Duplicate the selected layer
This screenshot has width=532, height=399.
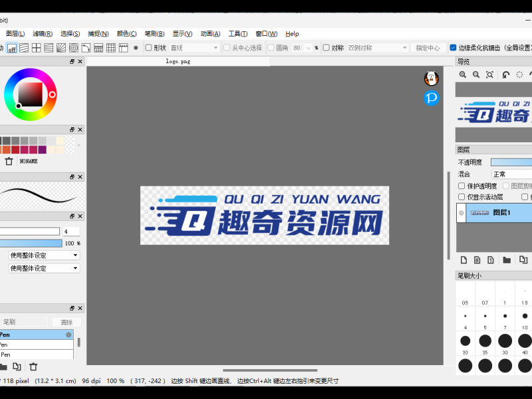(x=523, y=260)
